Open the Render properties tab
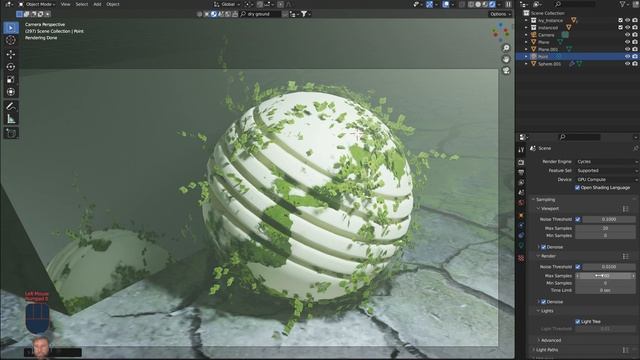The image size is (640, 360). [x=521, y=162]
